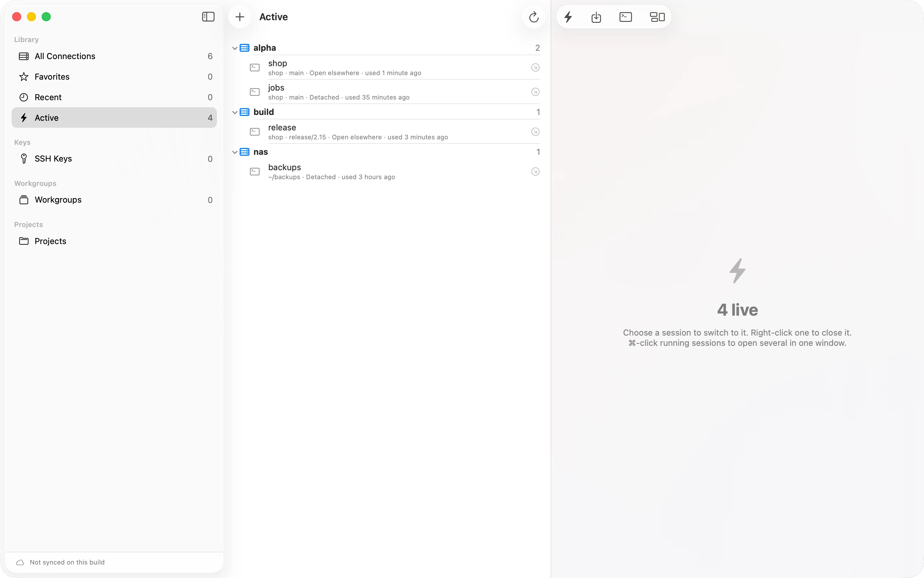
Task: Open the terminal toolbar icon
Action: (x=625, y=17)
